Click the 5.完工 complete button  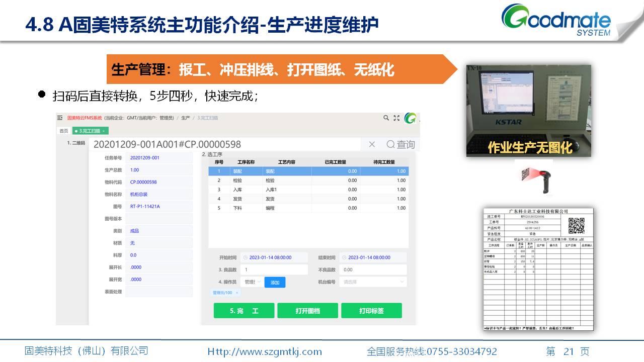coord(244,311)
